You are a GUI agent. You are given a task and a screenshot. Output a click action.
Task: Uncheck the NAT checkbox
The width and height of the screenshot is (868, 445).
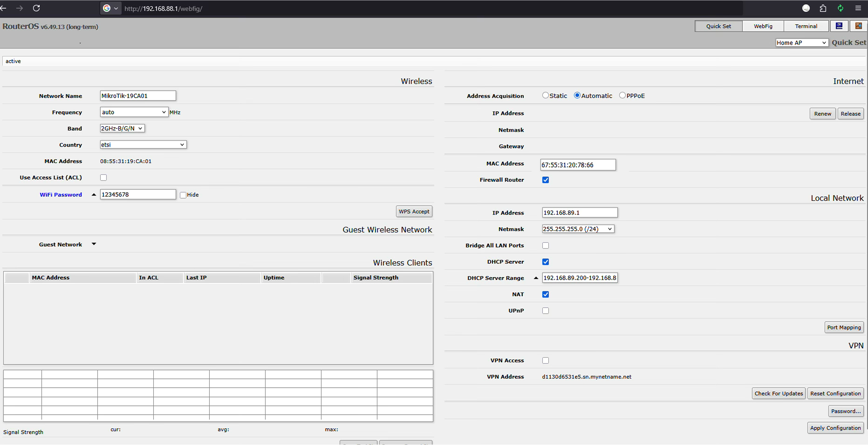coord(546,294)
